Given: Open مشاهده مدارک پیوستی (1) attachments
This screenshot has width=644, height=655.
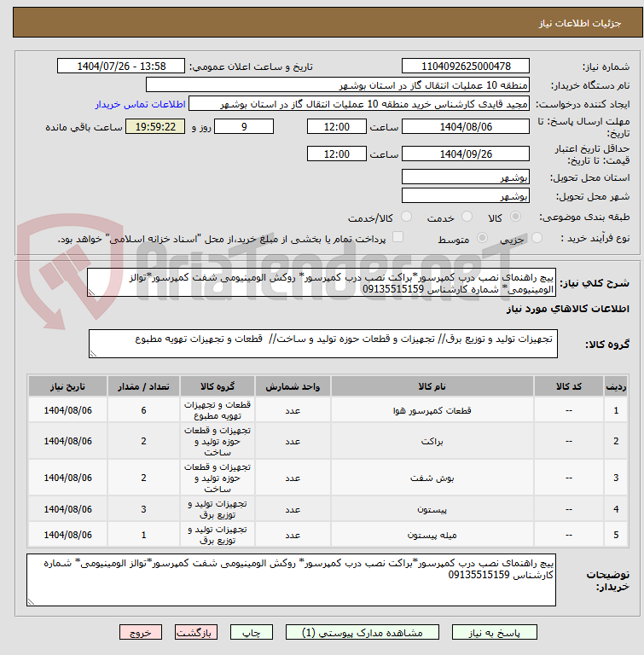Looking at the screenshot, I should point(363,633).
